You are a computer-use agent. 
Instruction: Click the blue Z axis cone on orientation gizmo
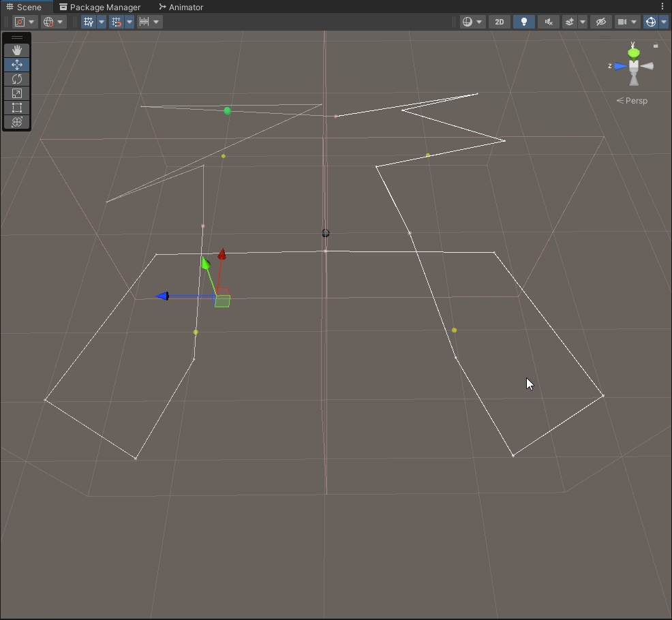[620, 66]
